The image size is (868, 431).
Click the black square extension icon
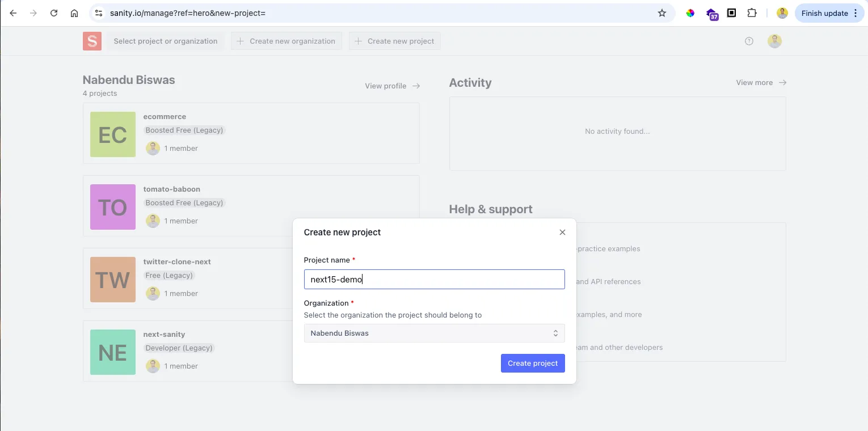(x=732, y=12)
